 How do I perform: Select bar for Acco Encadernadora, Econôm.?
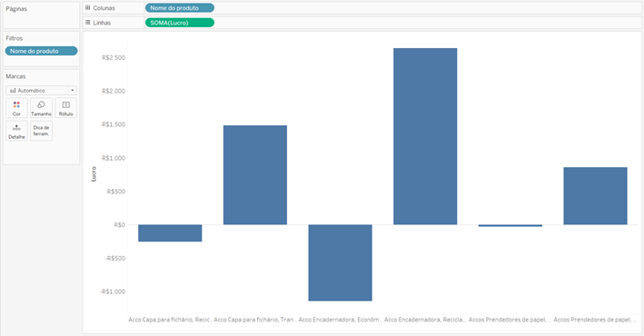(340, 262)
